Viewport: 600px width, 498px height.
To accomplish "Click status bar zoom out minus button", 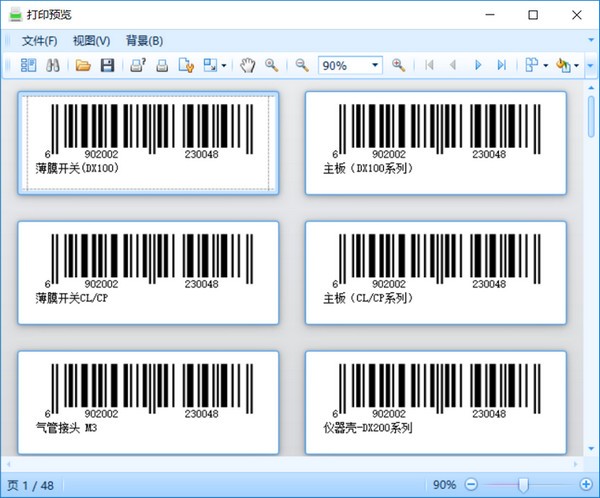I will [471, 485].
